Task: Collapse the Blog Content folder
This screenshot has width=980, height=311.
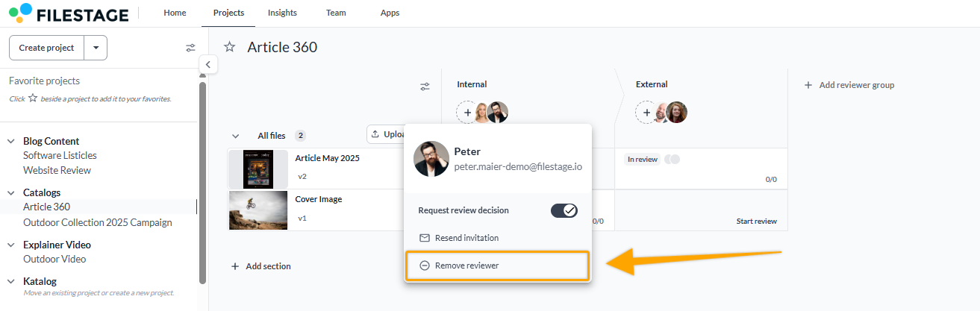Action: point(11,141)
